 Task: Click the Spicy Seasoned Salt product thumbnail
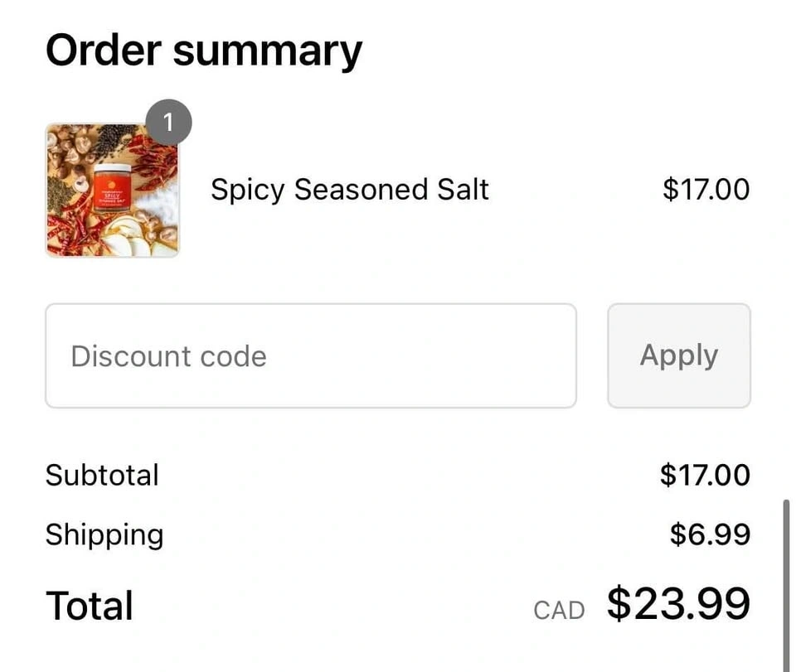coord(112,191)
